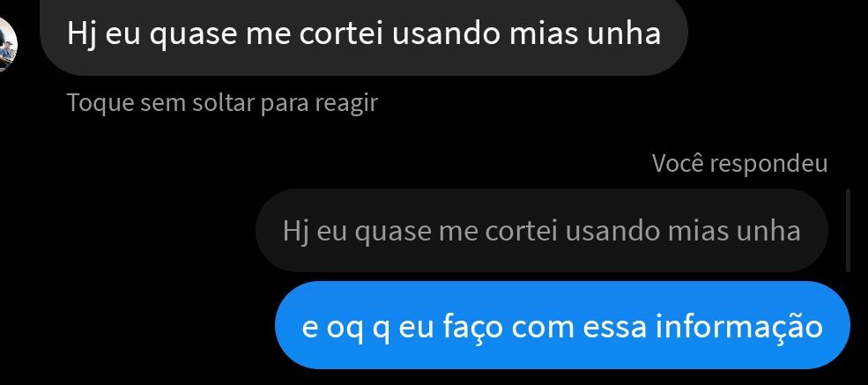Open the sender's profile picture avatar
The height and width of the screenshot is (385, 868).
point(8,44)
